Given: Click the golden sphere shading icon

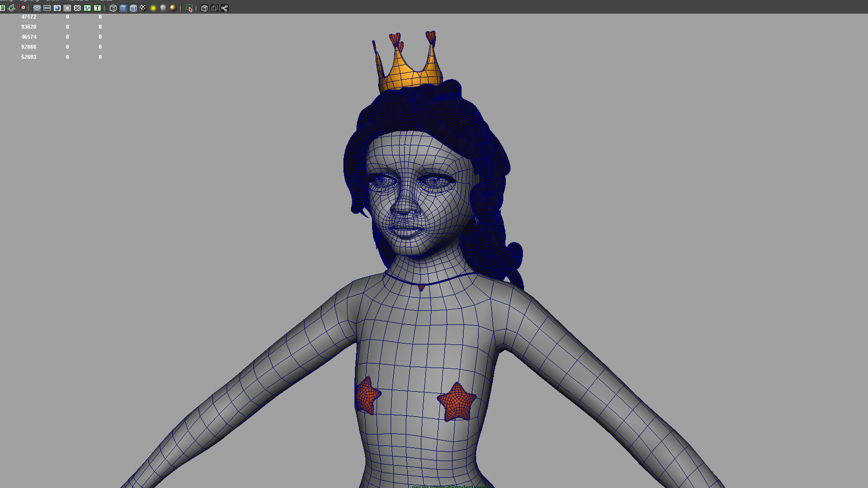Looking at the screenshot, I should pyautogui.click(x=173, y=8).
